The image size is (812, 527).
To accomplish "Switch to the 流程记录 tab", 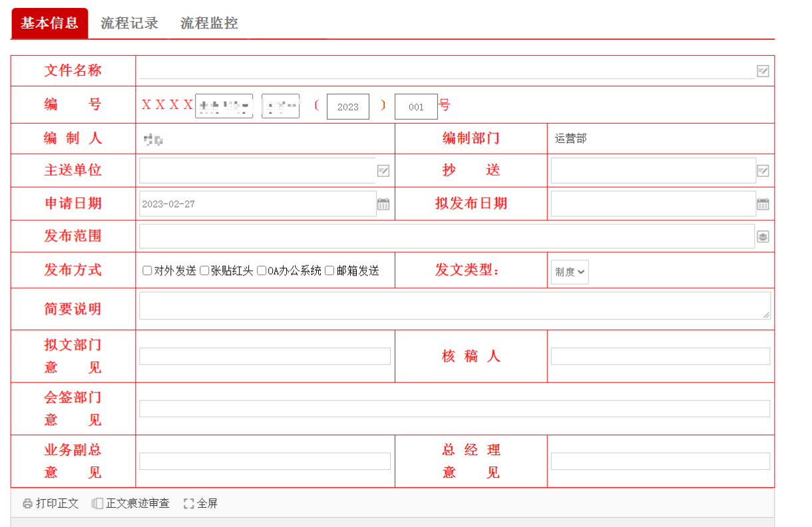I will coord(129,23).
